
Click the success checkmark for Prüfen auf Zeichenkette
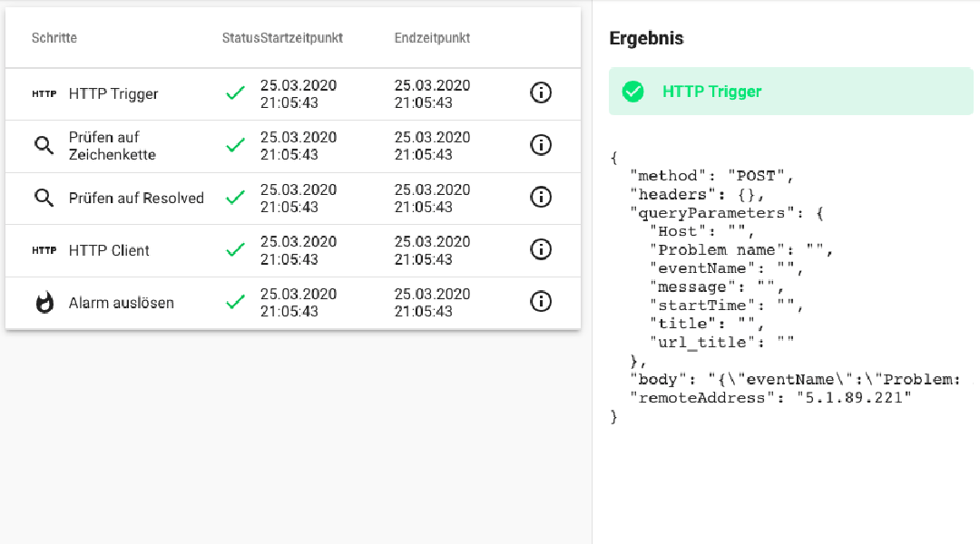click(235, 145)
